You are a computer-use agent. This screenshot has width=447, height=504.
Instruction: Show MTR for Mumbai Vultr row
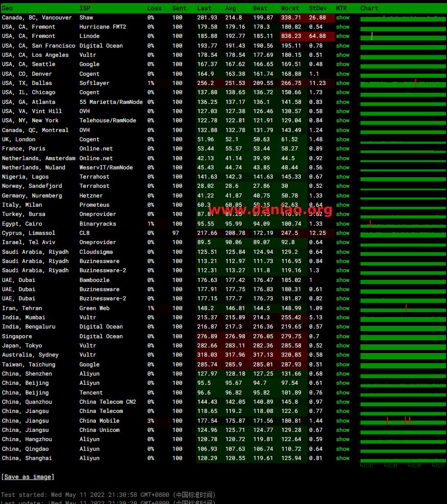(343, 317)
